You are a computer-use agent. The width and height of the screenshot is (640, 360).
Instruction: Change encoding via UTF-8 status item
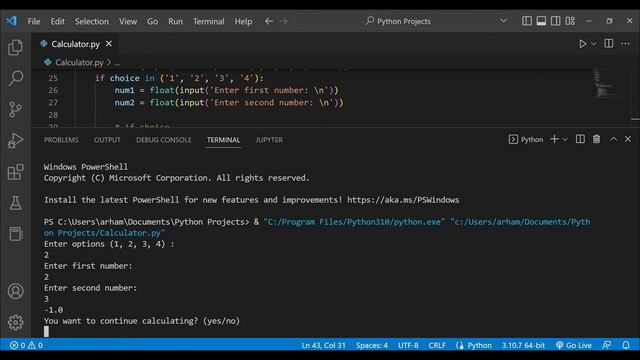coord(408,345)
